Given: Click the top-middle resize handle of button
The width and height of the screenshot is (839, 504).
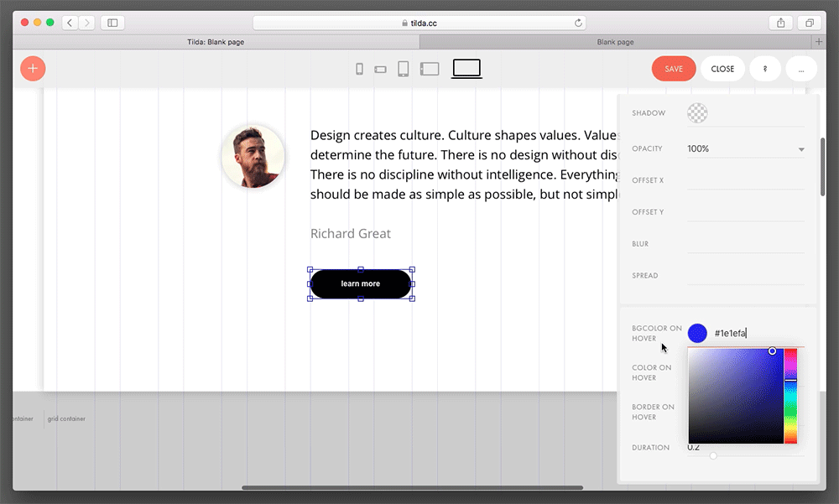Looking at the screenshot, I should coord(361,270).
